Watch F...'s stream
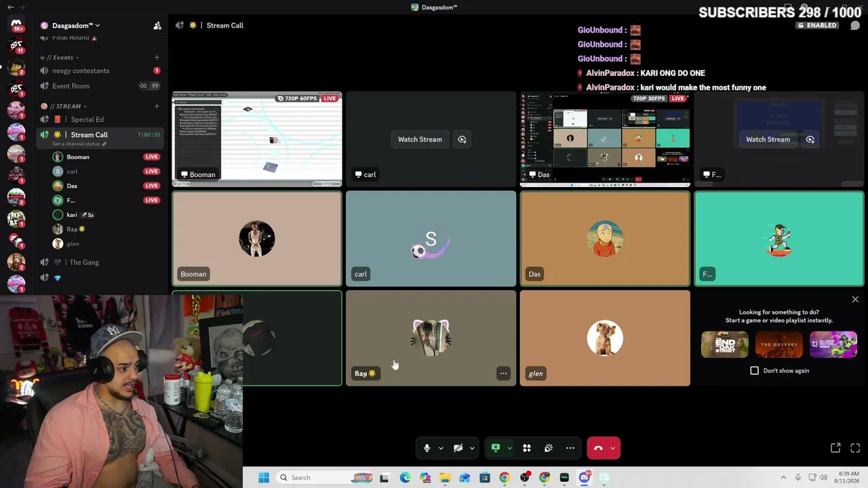The width and height of the screenshot is (868, 488). pyautogui.click(x=768, y=140)
